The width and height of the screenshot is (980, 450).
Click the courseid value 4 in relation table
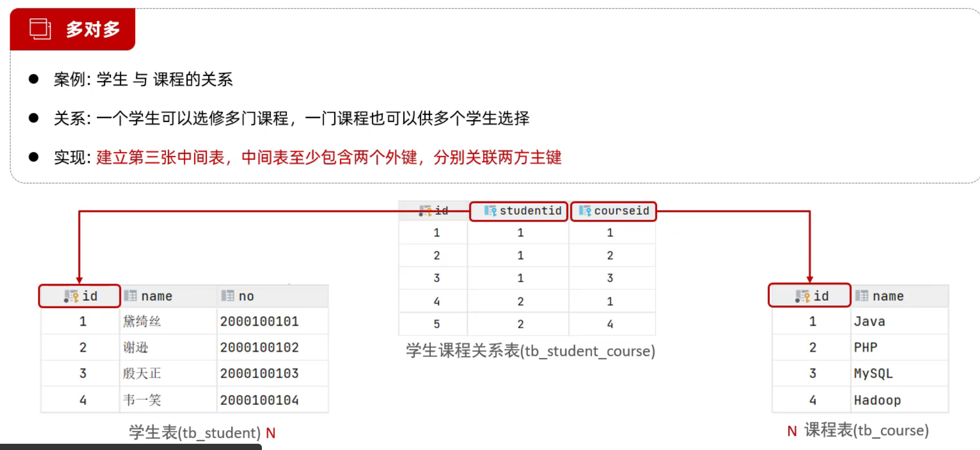610,324
